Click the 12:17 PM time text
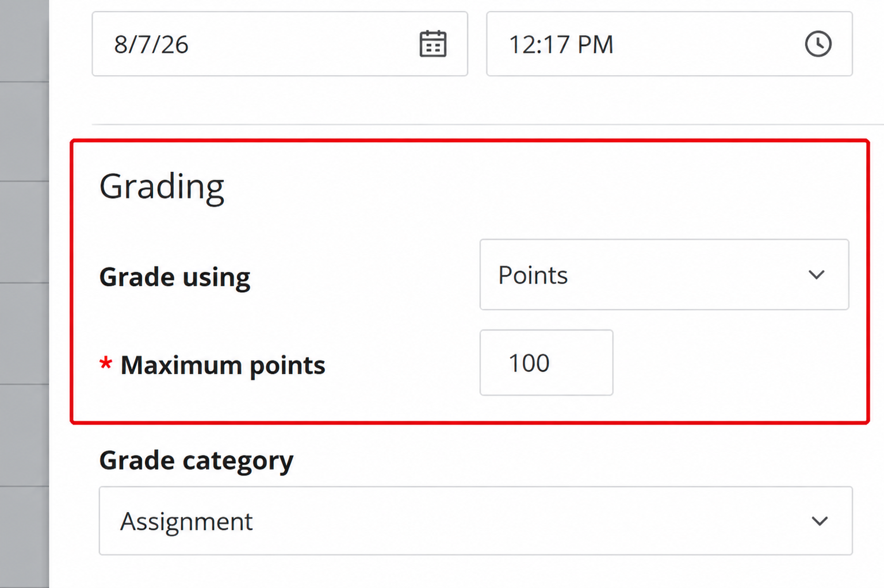 pyautogui.click(x=561, y=45)
